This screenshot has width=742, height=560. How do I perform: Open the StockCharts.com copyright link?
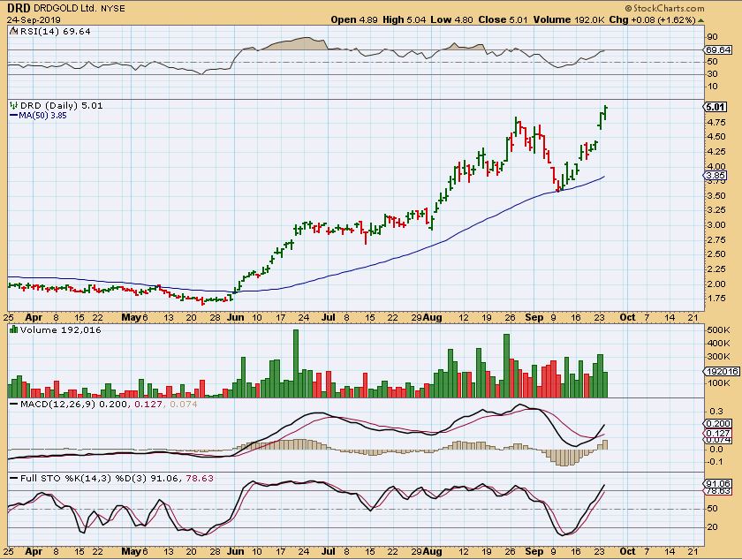pos(664,8)
